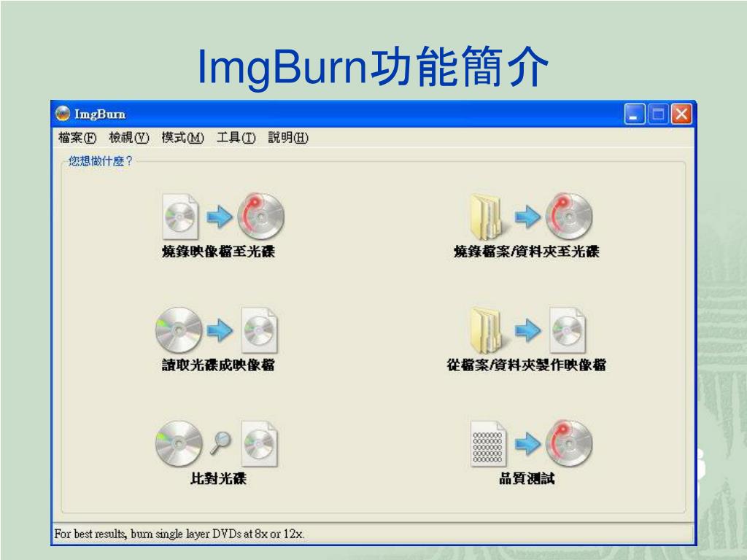747x560 pixels.
Task: Click the ImgBurn title bar app icon
Action: pyautogui.click(x=63, y=114)
